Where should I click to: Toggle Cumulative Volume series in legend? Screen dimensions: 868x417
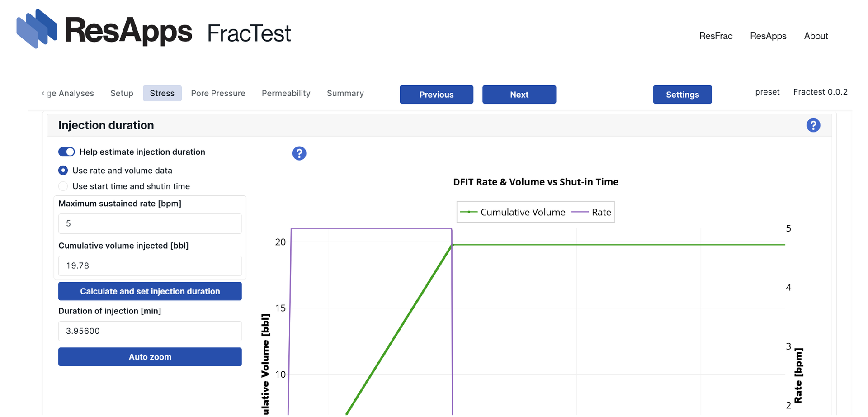513,212
